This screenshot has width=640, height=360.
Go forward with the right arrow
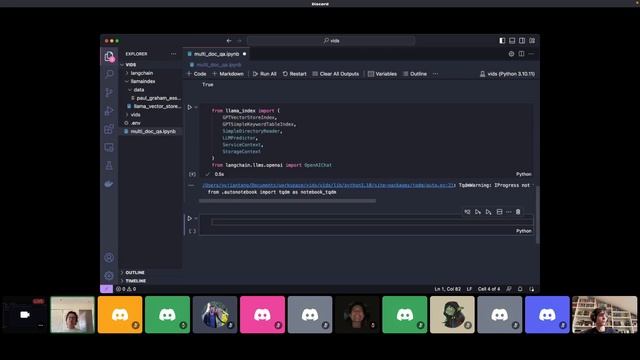(240, 41)
